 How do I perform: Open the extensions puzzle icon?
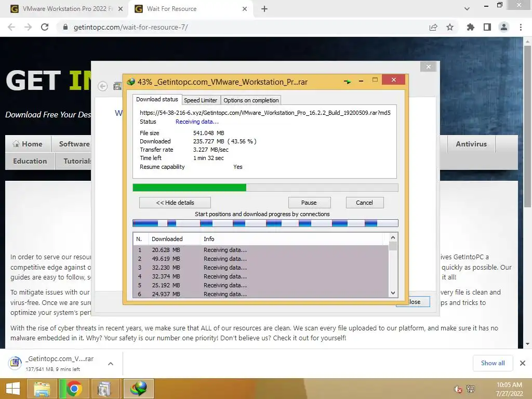[x=471, y=27]
